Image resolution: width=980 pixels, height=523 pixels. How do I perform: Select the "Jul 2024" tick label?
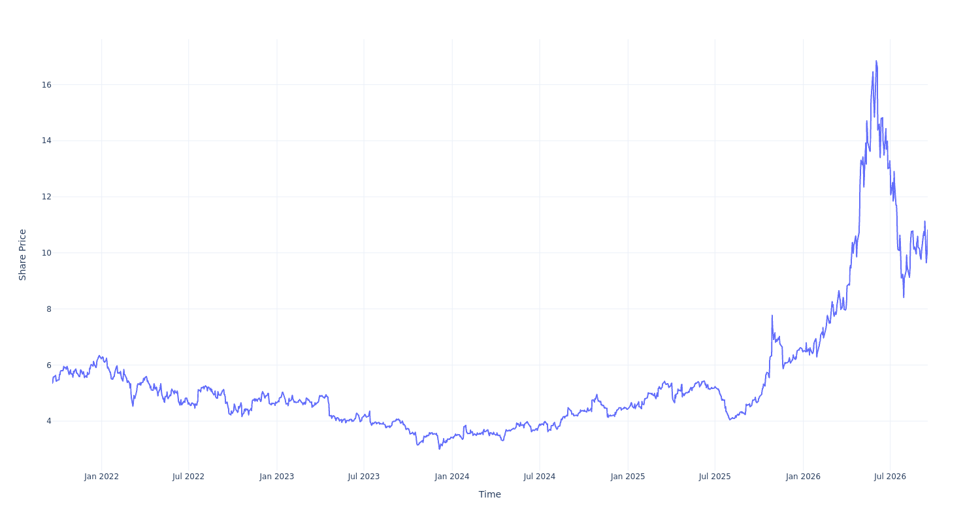click(x=539, y=477)
